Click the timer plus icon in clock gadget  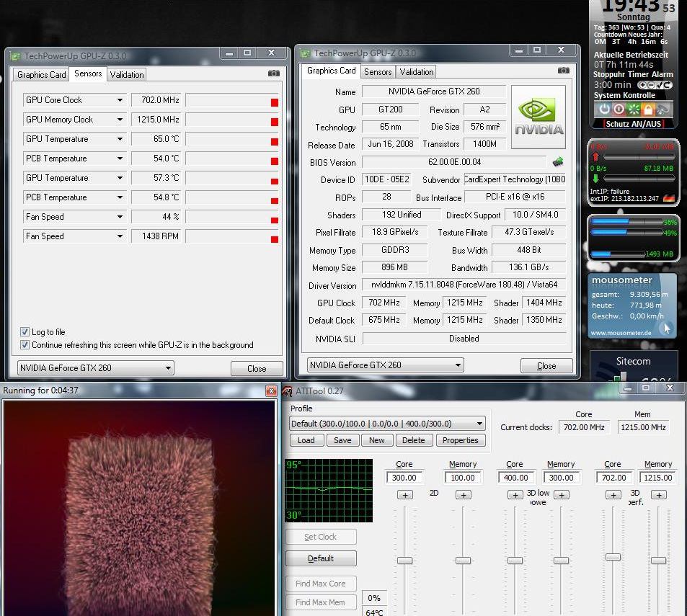(642, 85)
